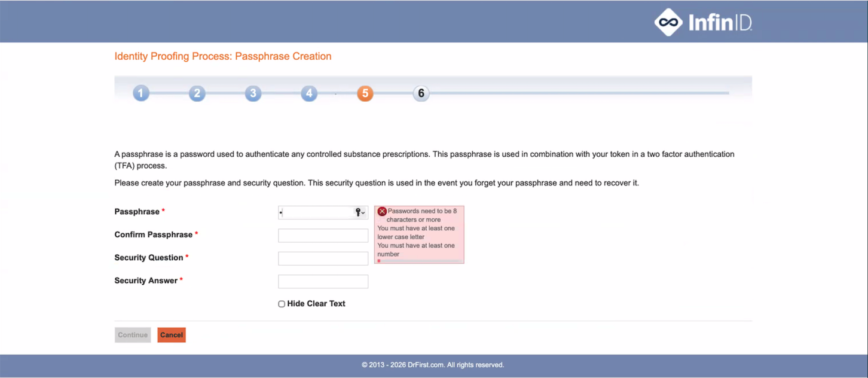Click the DrFirst.com copyright footer text

point(433,365)
